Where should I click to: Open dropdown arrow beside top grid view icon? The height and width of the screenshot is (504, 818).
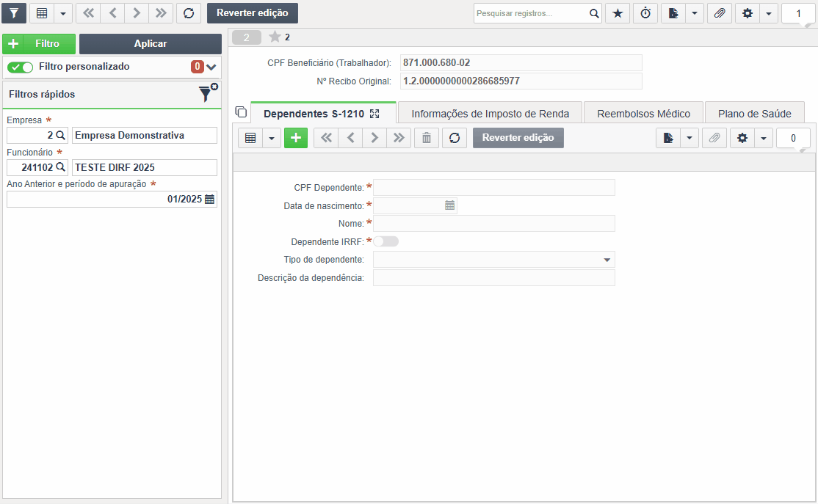pyautogui.click(x=63, y=13)
